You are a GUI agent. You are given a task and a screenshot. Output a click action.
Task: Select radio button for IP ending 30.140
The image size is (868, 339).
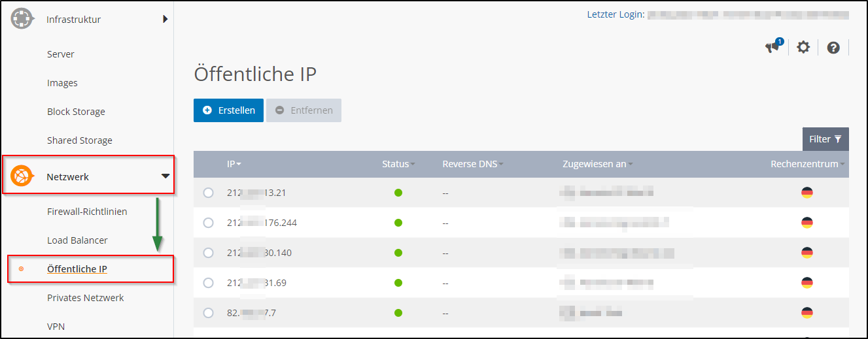click(x=209, y=253)
